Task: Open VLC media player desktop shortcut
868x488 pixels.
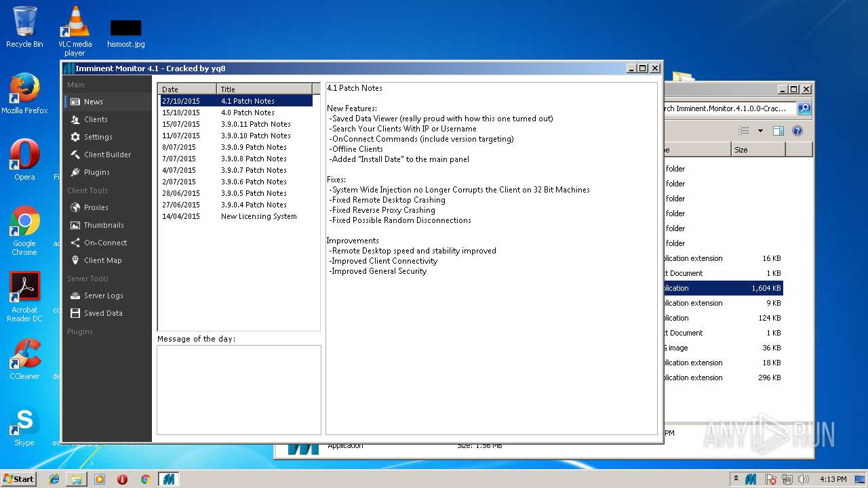Action: (x=75, y=31)
